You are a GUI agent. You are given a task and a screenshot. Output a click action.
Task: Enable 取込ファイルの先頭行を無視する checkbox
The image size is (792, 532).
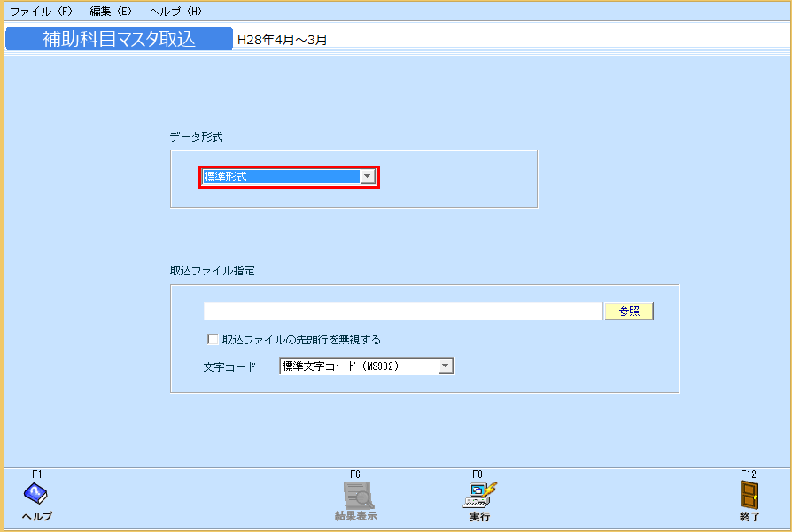coord(212,338)
